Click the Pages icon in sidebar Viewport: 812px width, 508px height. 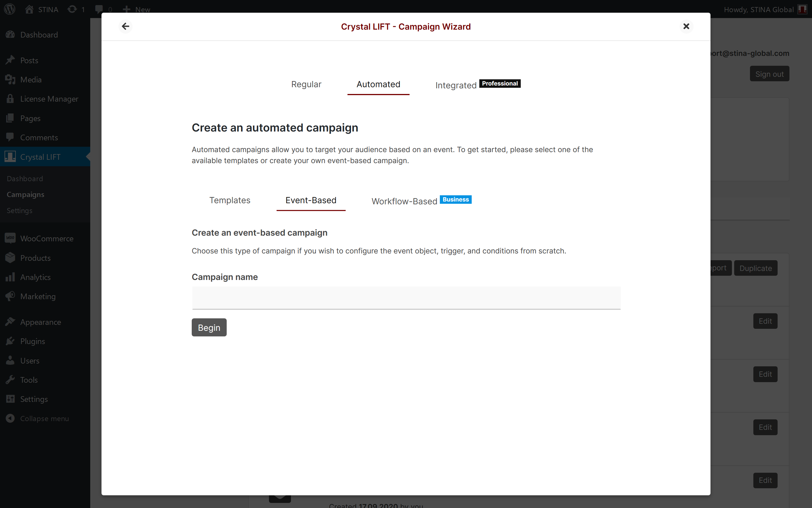pos(10,118)
